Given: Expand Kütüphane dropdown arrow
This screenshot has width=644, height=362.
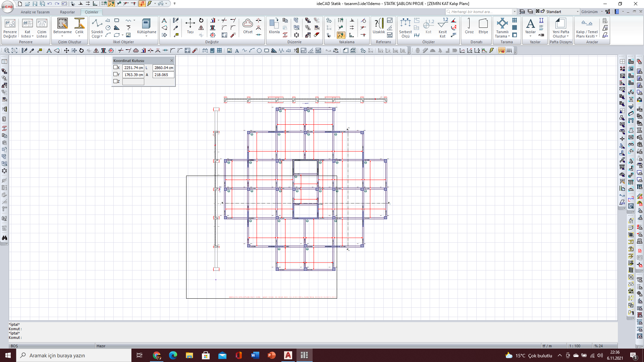Looking at the screenshot, I should pyautogui.click(x=147, y=36).
